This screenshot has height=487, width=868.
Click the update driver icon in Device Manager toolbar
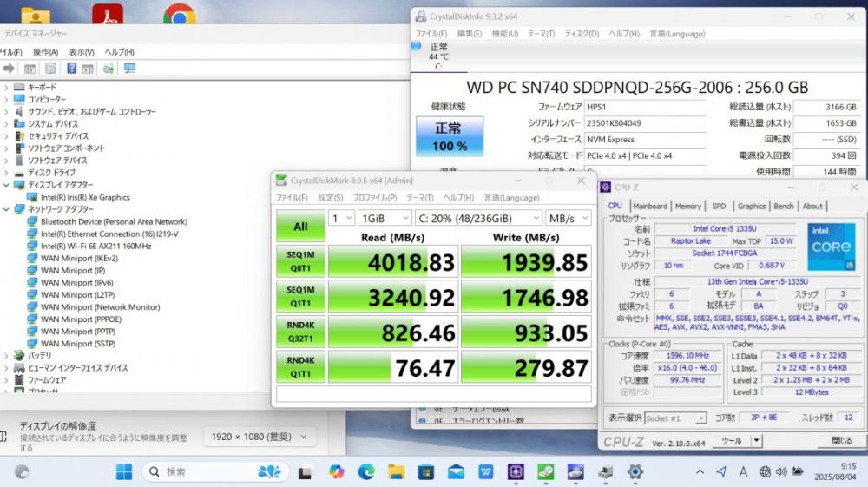[x=108, y=68]
